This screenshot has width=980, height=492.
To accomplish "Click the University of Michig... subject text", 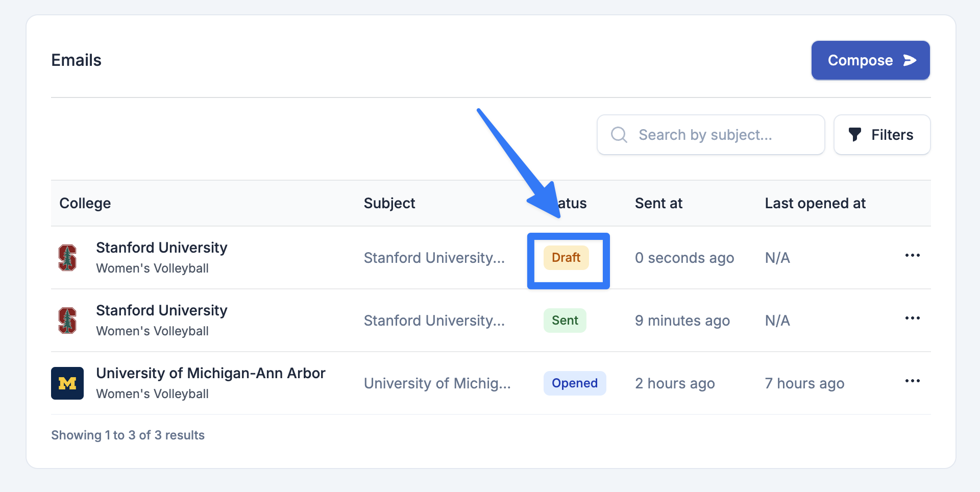I will click(437, 383).
